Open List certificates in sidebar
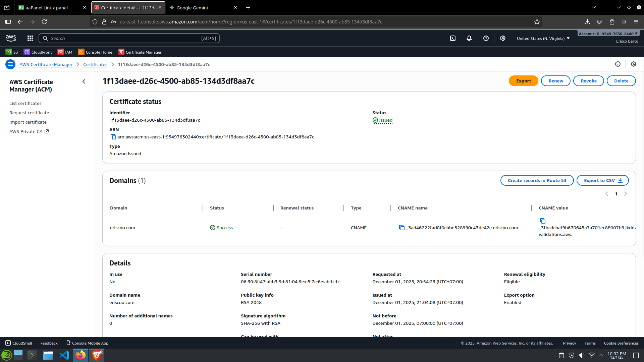The width and height of the screenshot is (644, 362). [x=25, y=104]
